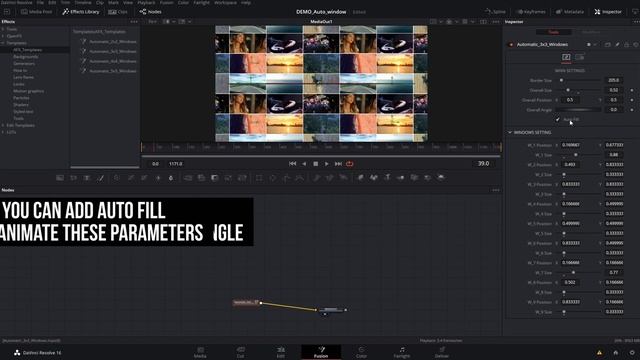Toggle the Inspector panel button
This screenshot has height=360, width=640.
(608, 12)
